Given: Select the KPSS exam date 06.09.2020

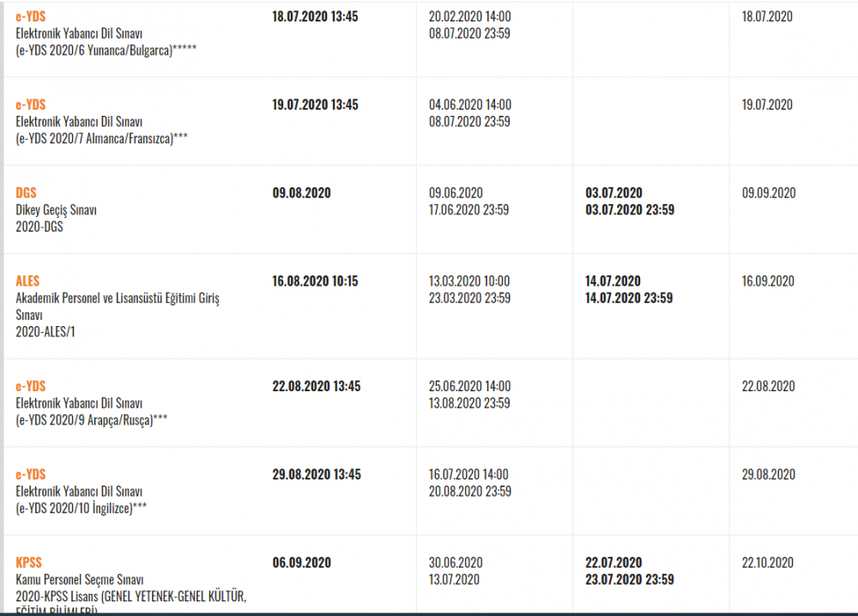Looking at the screenshot, I should tap(301, 563).
